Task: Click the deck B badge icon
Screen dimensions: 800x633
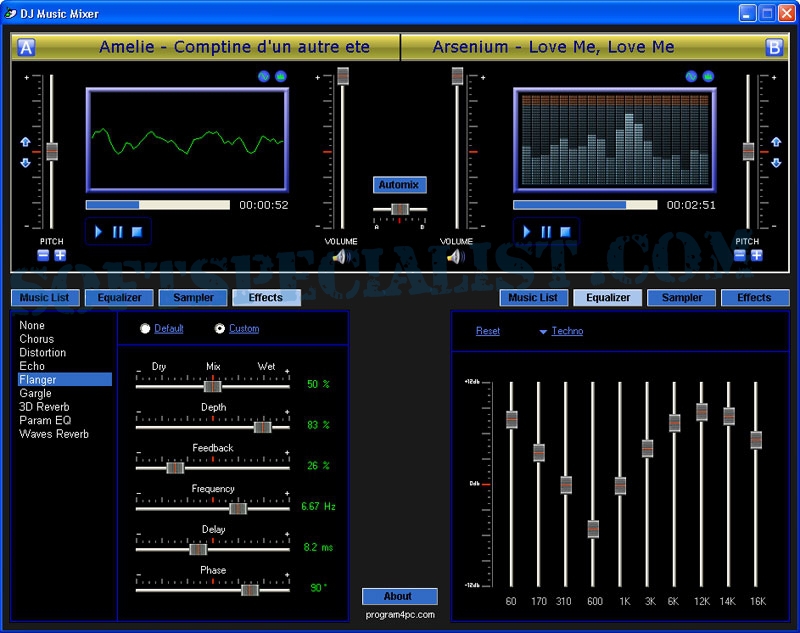Action: [774, 47]
